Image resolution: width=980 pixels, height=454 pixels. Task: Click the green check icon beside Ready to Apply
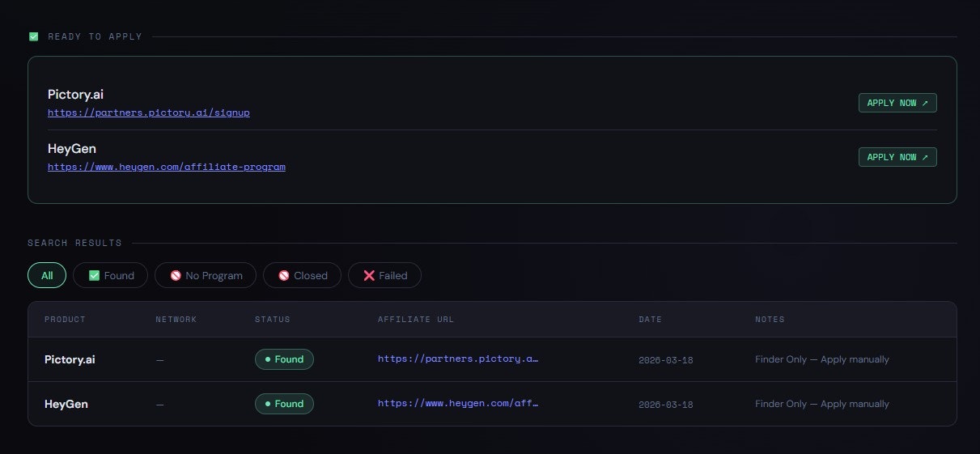(x=33, y=36)
